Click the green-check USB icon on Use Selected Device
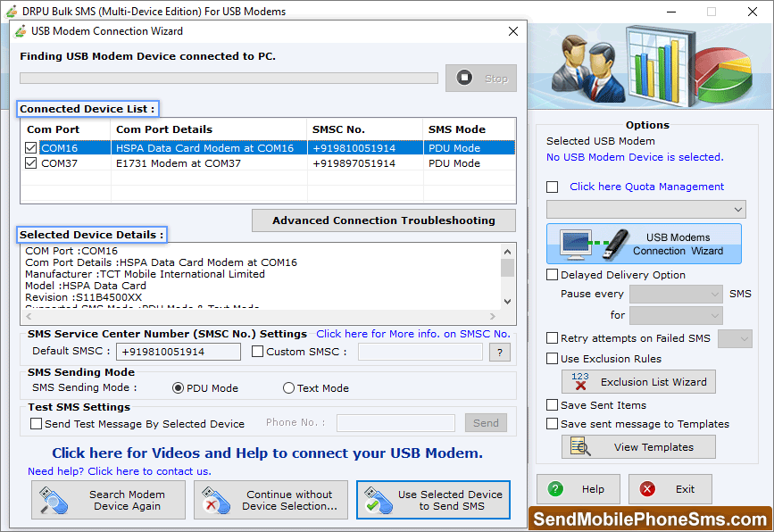Image resolution: width=774 pixels, height=532 pixels. click(379, 501)
